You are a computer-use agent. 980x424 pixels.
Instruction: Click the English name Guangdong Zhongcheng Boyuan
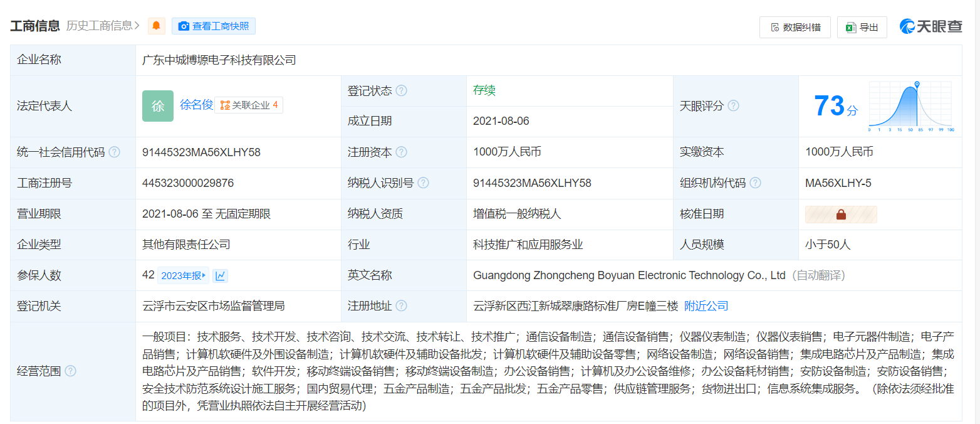click(629, 275)
